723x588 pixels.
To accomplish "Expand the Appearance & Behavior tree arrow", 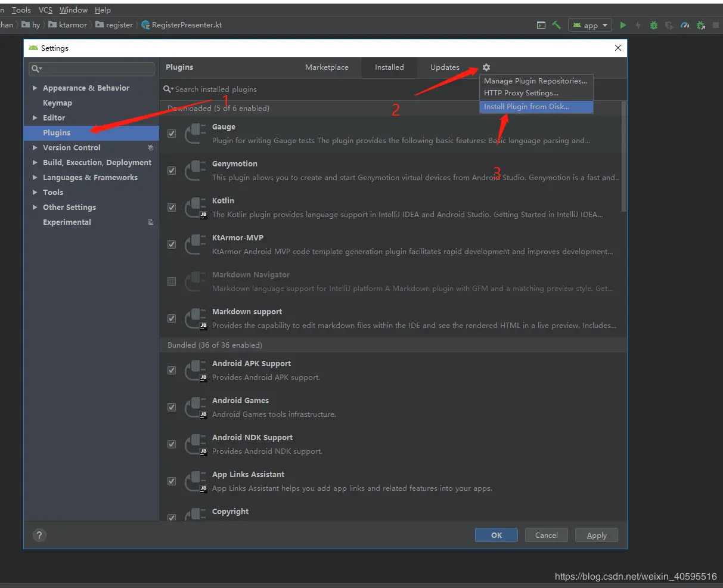I will [35, 88].
